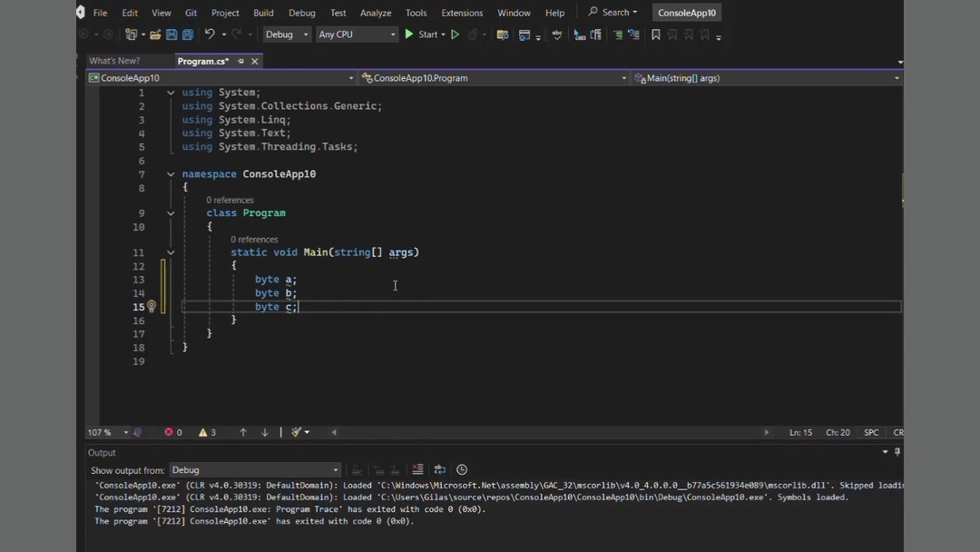Open the Any CPU platform dropdown
980x552 pixels.
(357, 34)
